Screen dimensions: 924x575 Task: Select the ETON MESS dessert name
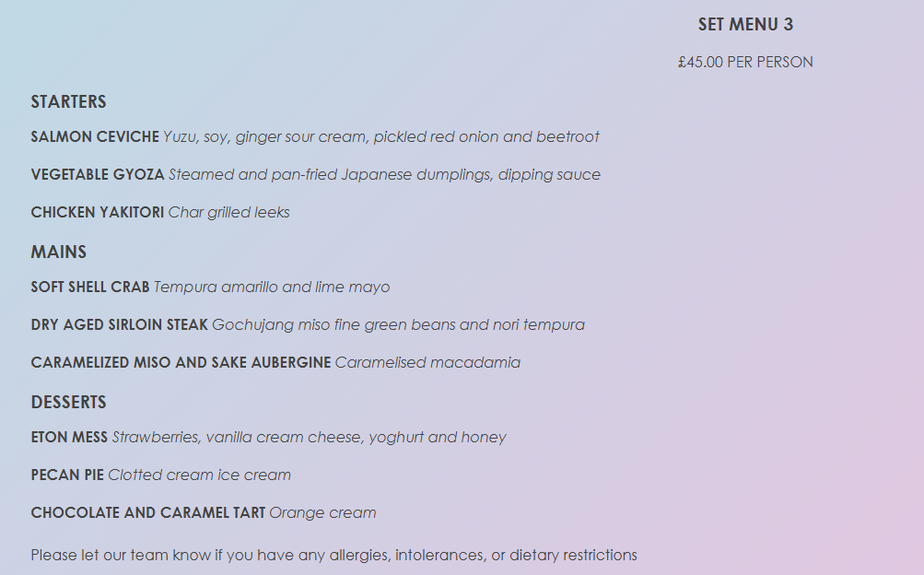point(69,438)
